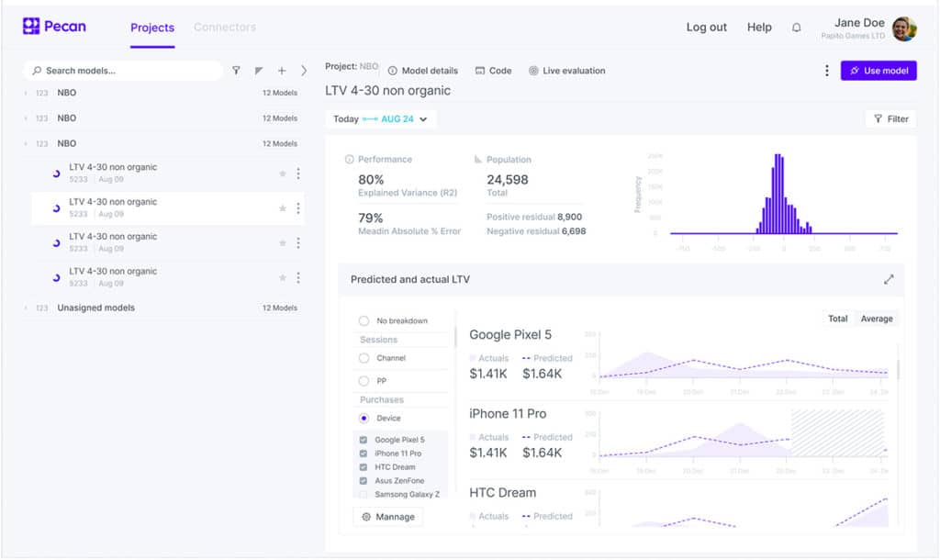Click Log out link
The image size is (940, 560).
(706, 27)
